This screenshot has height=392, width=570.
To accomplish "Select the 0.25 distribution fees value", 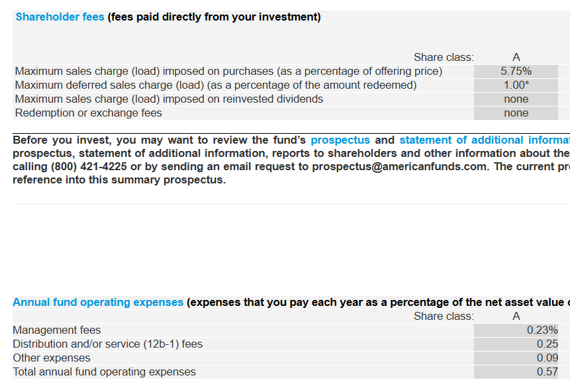I will (x=547, y=344).
